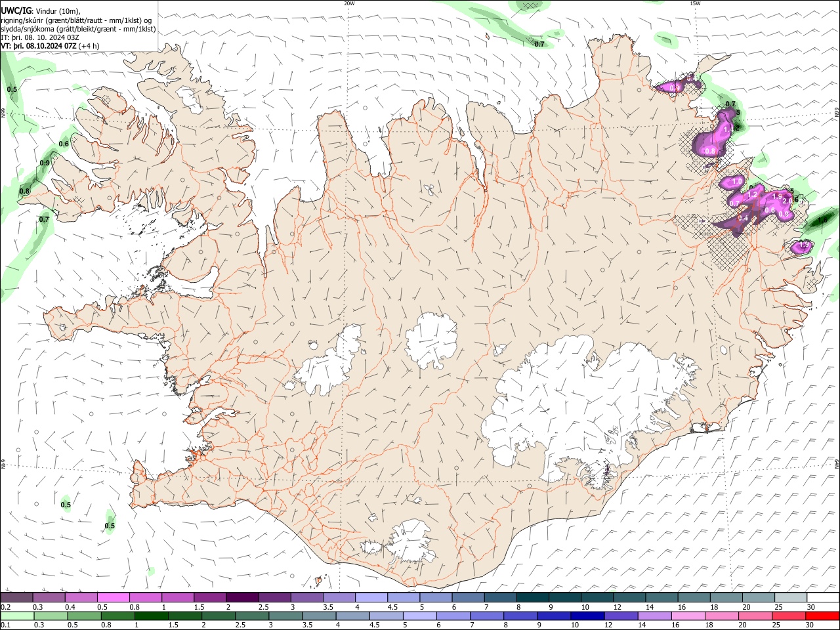
Task: Click the 'UWC/IG: Vindur (10m)' title text
Action: click(41, 11)
